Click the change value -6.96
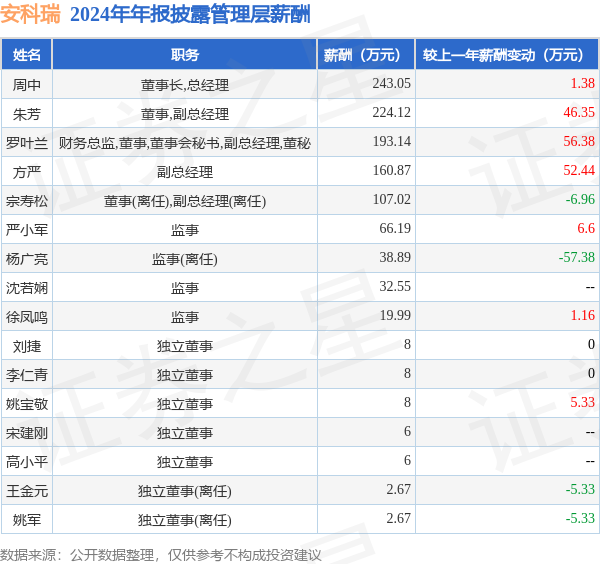600x564 pixels. pyautogui.click(x=580, y=199)
